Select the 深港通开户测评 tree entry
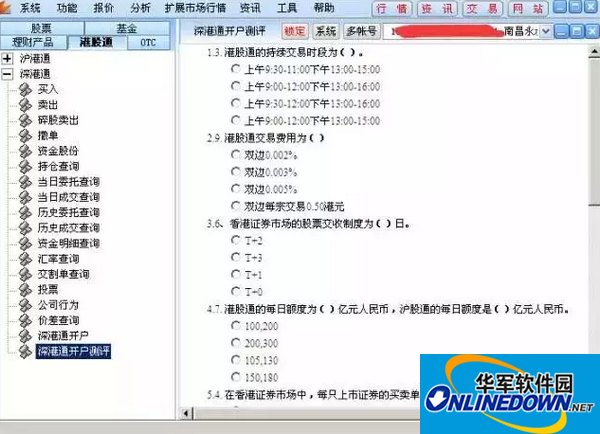Image resolution: width=600 pixels, height=434 pixels. coord(73,351)
